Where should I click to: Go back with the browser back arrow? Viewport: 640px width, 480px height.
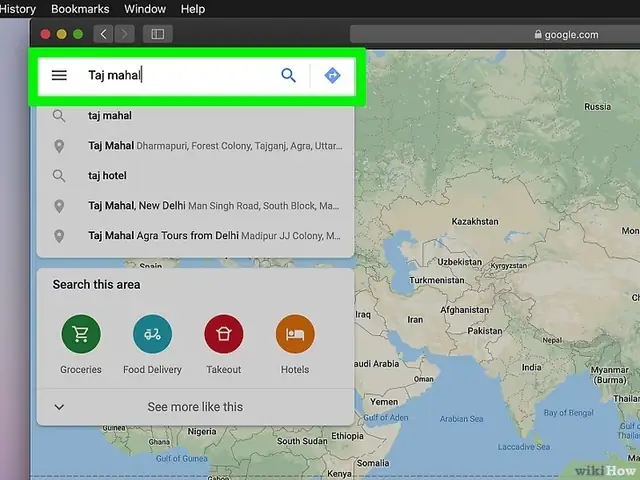(x=103, y=34)
